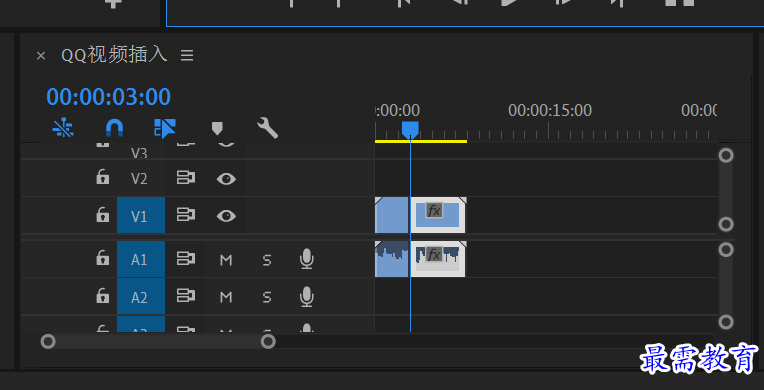This screenshot has height=390, width=764.
Task: Toggle A1 track targeting
Action: 141,259
